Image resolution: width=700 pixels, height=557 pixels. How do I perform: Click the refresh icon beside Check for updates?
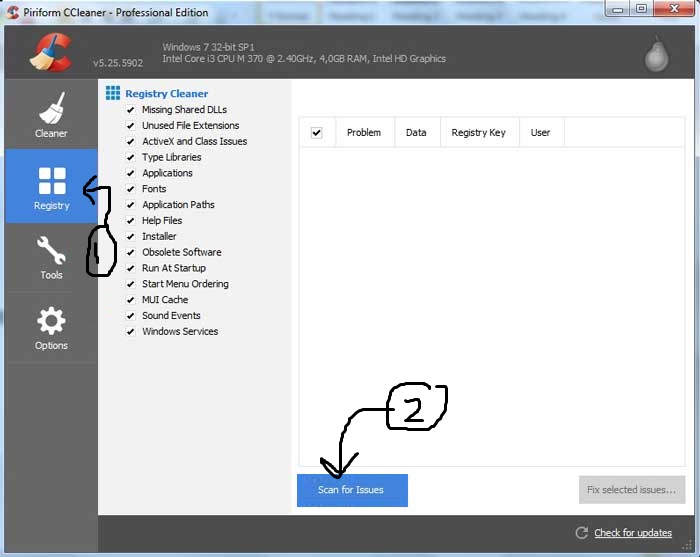(x=581, y=532)
